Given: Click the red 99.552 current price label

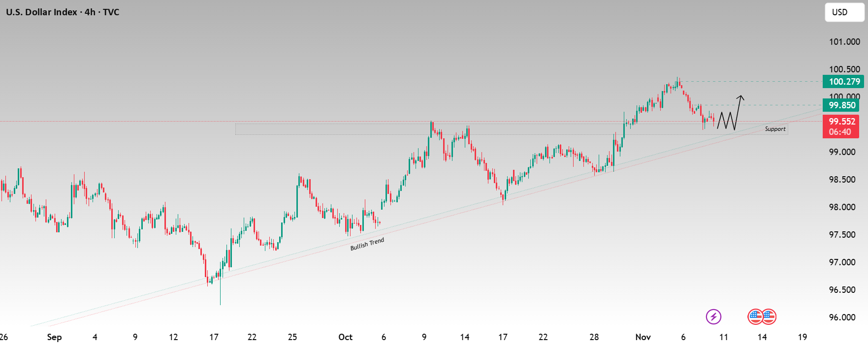Looking at the screenshot, I should [x=841, y=121].
